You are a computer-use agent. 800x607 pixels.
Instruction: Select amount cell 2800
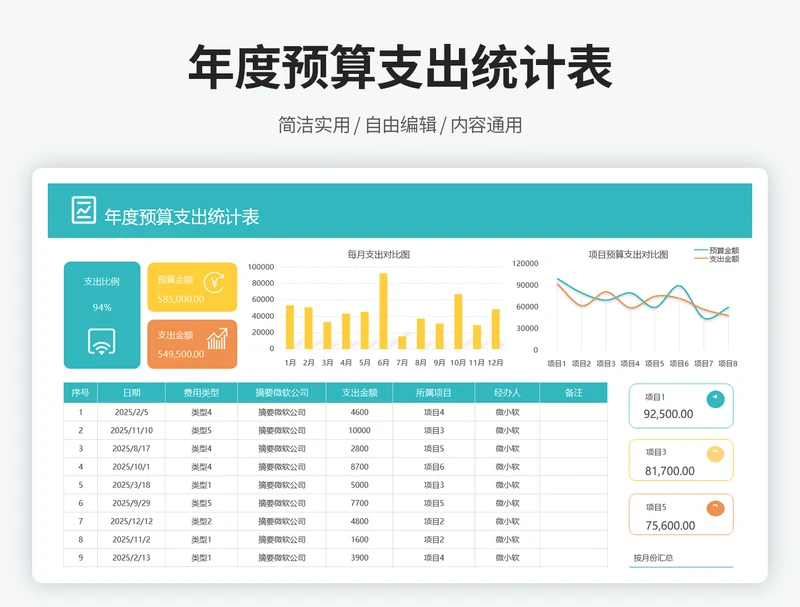pyautogui.click(x=359, y=449)
